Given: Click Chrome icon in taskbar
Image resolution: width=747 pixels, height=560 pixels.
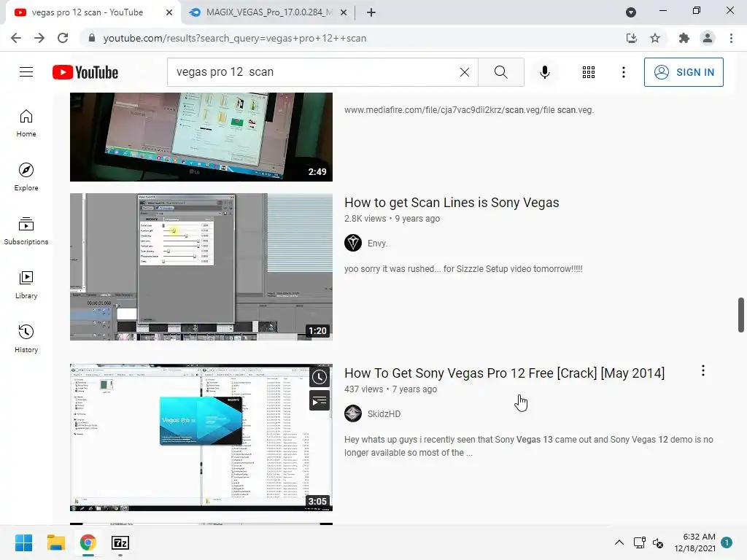Looking at the screenshot, I should click(x=88, y=542).
